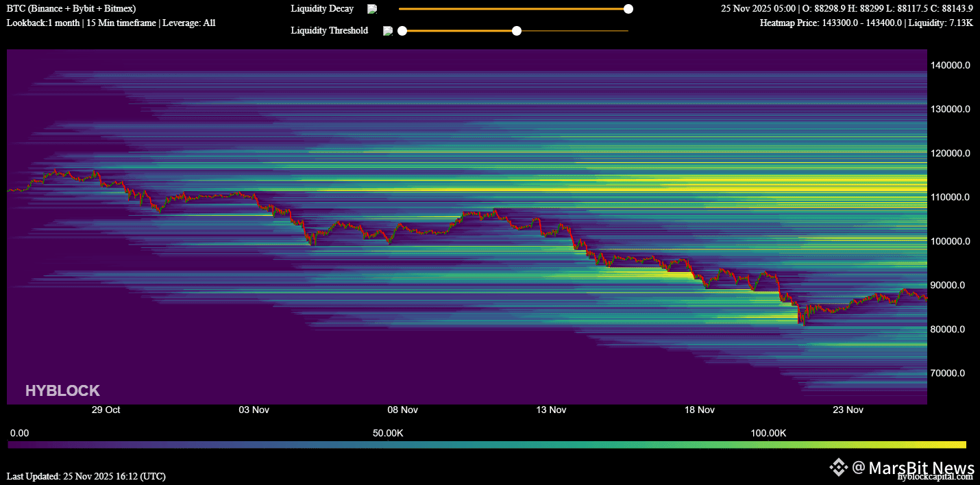Click the 110000.0 price axis label
Image resolution: width=980 pixels, height=485 pixels.
[x=949, y=197]
